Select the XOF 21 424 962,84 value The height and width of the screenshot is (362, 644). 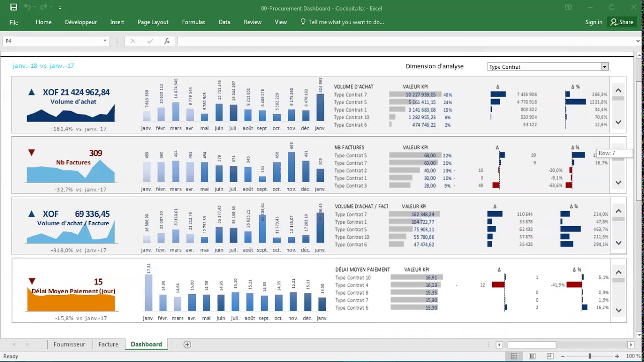76,93
